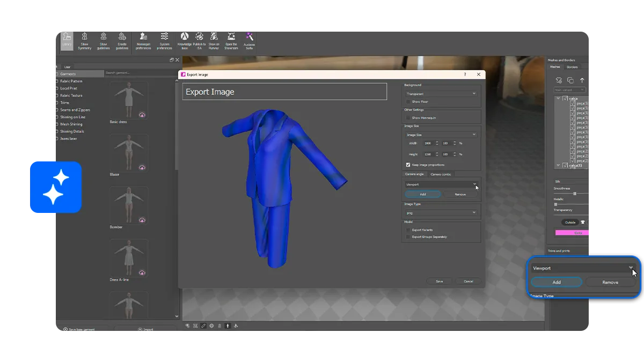The height and width of the screenshot is (362, 644).
Task: Select the Fabric Pattern library category
Action: coord(71,81)
